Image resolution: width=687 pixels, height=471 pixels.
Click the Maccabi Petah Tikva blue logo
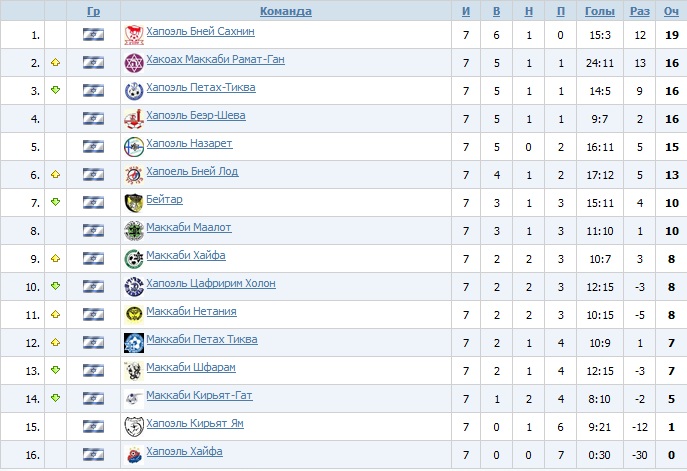[x=133, y=343]
